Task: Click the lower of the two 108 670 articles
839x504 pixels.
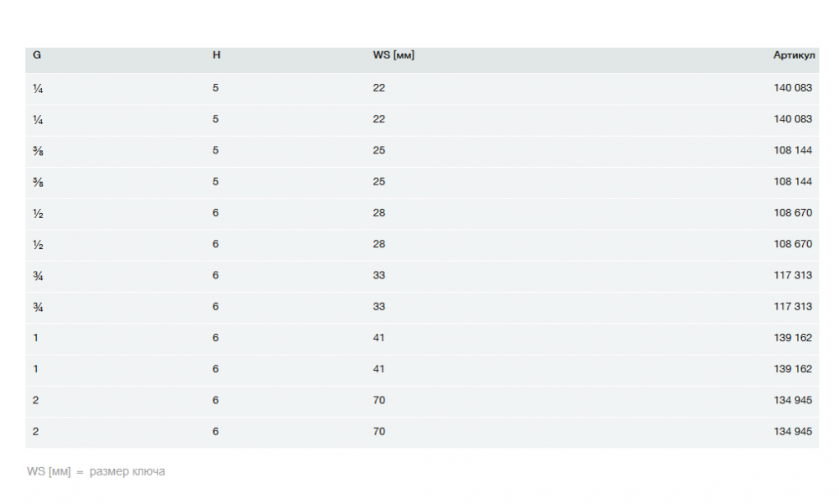Action: (x=793, y=244)
